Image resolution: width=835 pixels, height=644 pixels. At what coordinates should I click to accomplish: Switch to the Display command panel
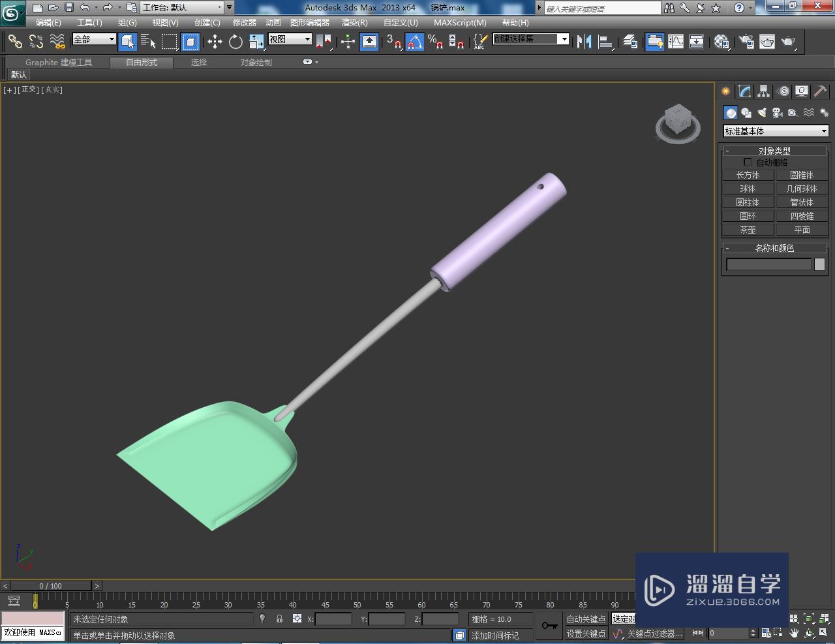coord(802,91)
